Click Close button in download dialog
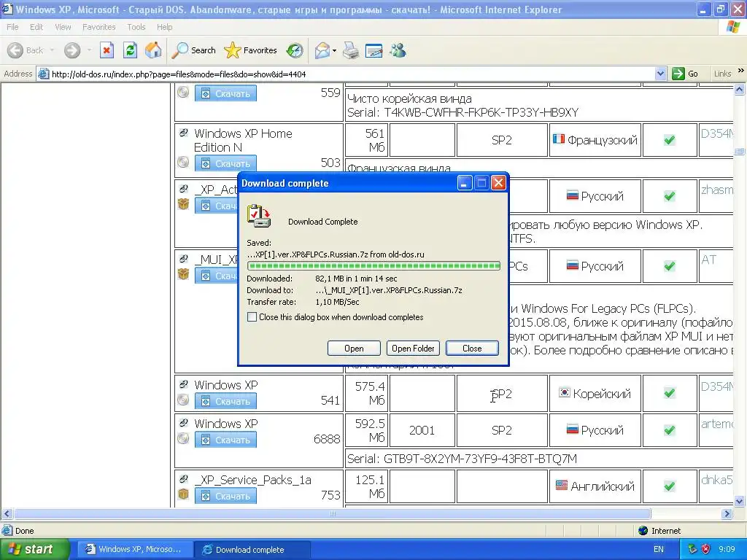Screen dimensions: 747x560 click(472, 348)
